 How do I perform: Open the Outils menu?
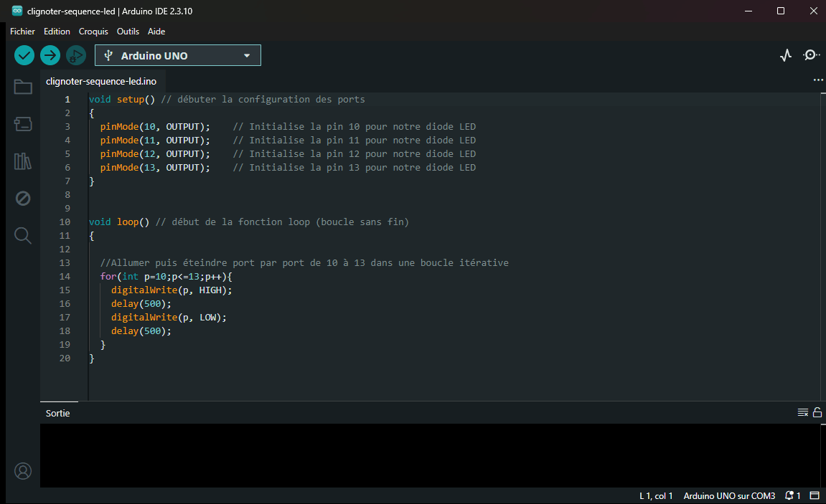click(128, 32)
